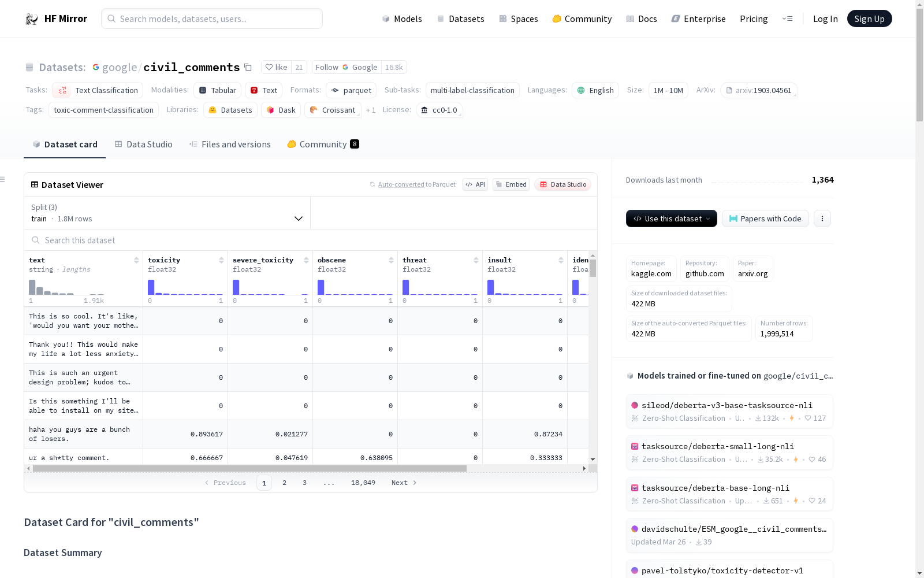The height and width of the screenshot is (578, 924).
Task: Switch to the Dataset card tab
Action: click(65, 144)
